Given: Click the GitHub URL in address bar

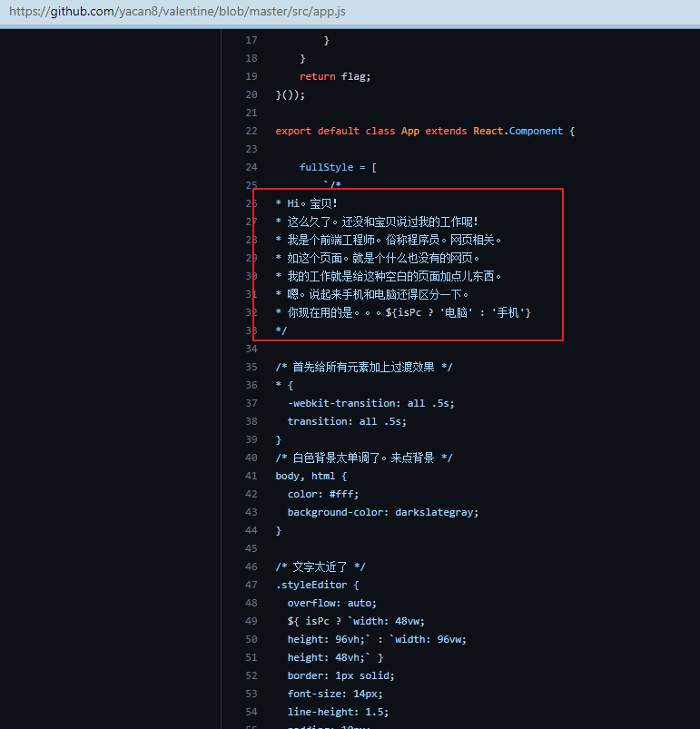Looking at the screenshot, I should [x=177, y=11].
